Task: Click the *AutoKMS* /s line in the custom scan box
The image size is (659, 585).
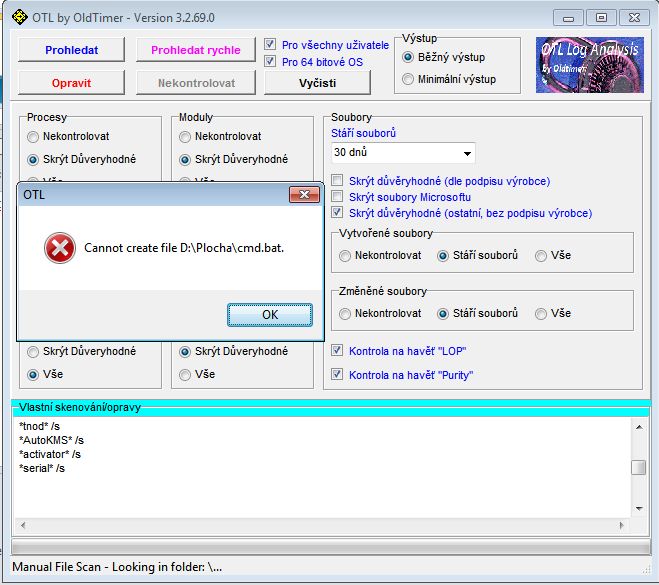Action: click(51, 440)
